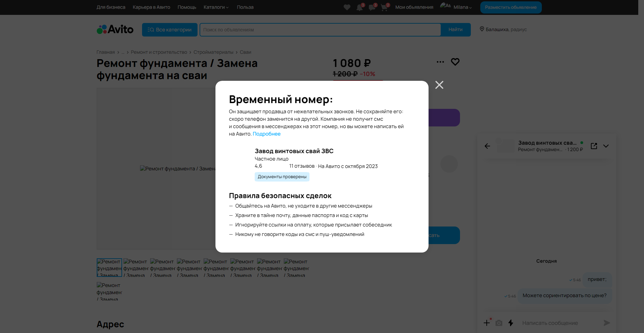The height and width of the screenshot is (333, 644).
Task: Click the 11 отзывов reviews text
Action: tap(302, 166)
